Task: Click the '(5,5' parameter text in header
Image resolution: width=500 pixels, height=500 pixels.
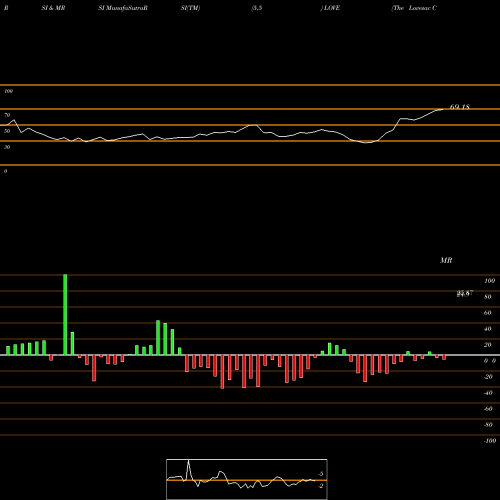Action: (x=257, y=8)
